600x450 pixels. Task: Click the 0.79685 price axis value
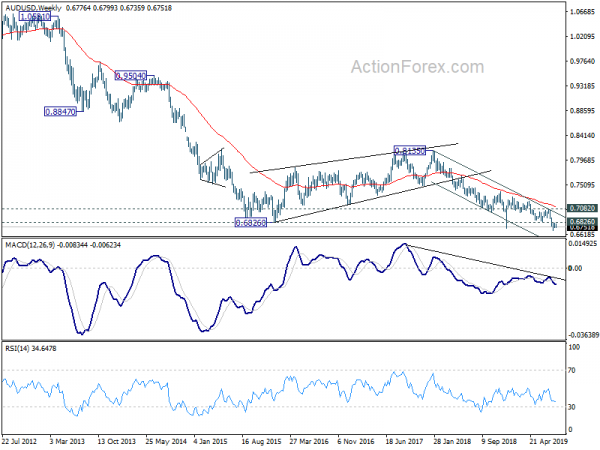pos(582,160)
